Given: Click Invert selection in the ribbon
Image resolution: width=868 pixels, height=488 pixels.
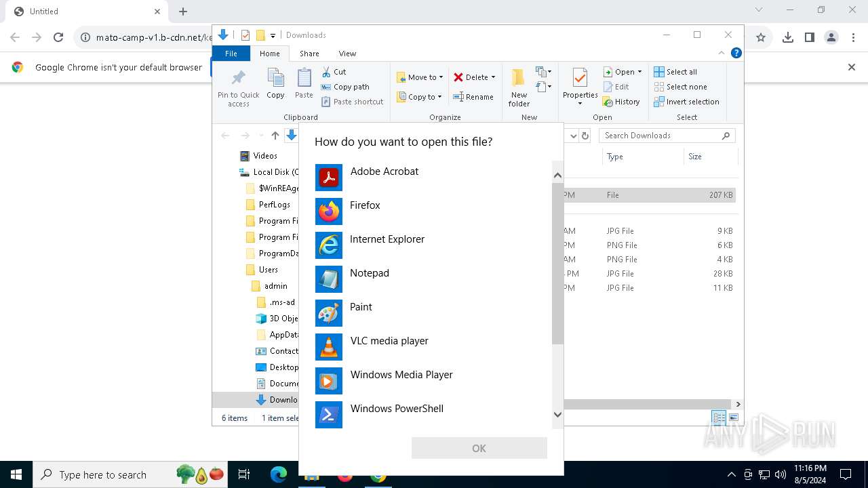Looking at the screenshot, I should click(687, 102).
